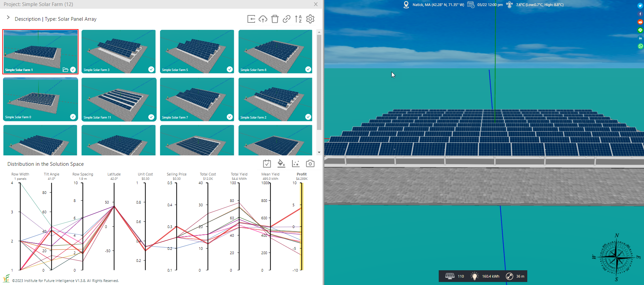
Task: Click the Tilt Angle axis label
Action: [51, 174]
